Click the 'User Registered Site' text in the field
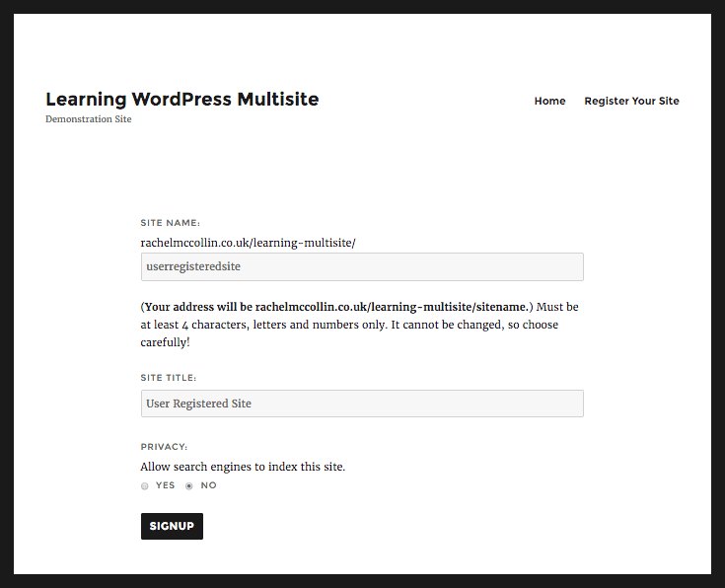 [x=199, y=404]
